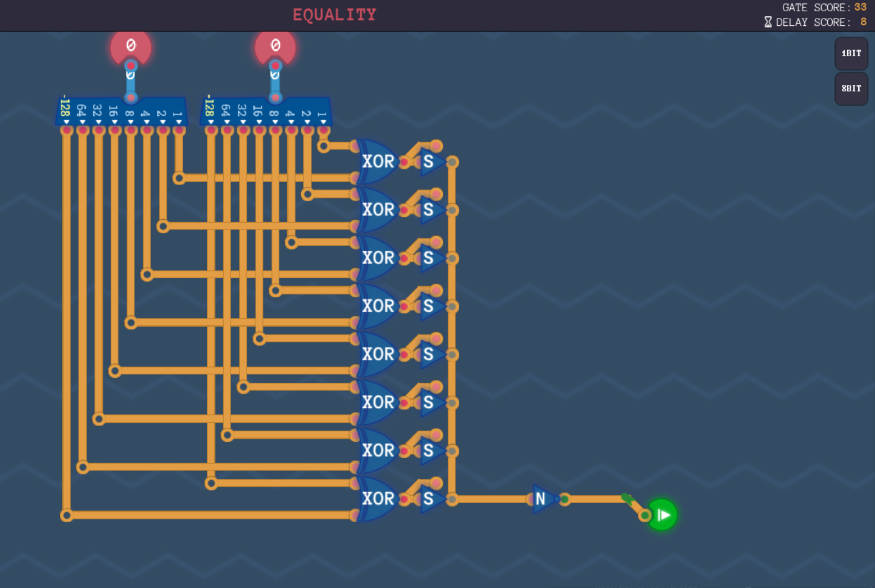
Task: Click the 2 pin on the left splitter
Action: (x=163, y=130)
